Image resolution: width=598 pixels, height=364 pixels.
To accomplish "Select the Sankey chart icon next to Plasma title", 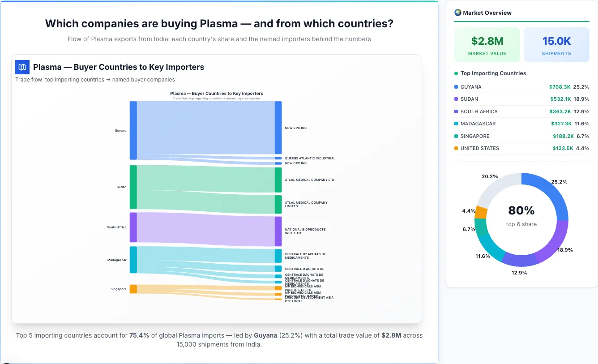I will pos(22,67).
